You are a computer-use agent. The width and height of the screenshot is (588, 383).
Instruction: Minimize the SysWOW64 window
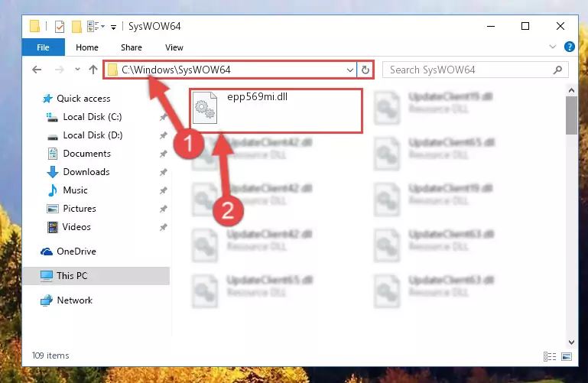[490, 26]
